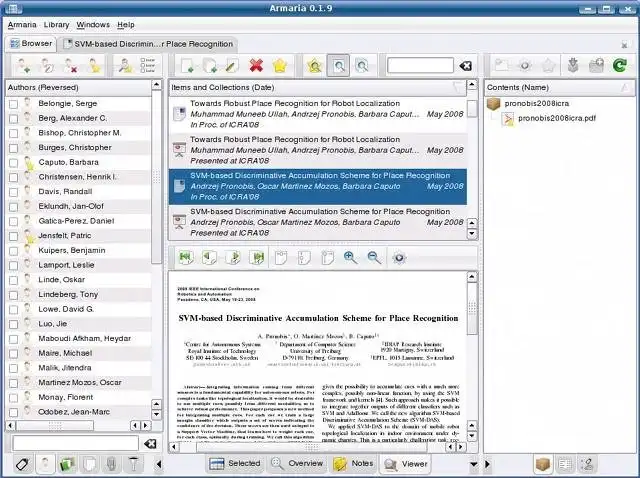Go to last page in viewer
640x478 pixels.
(x=257, y=257)
